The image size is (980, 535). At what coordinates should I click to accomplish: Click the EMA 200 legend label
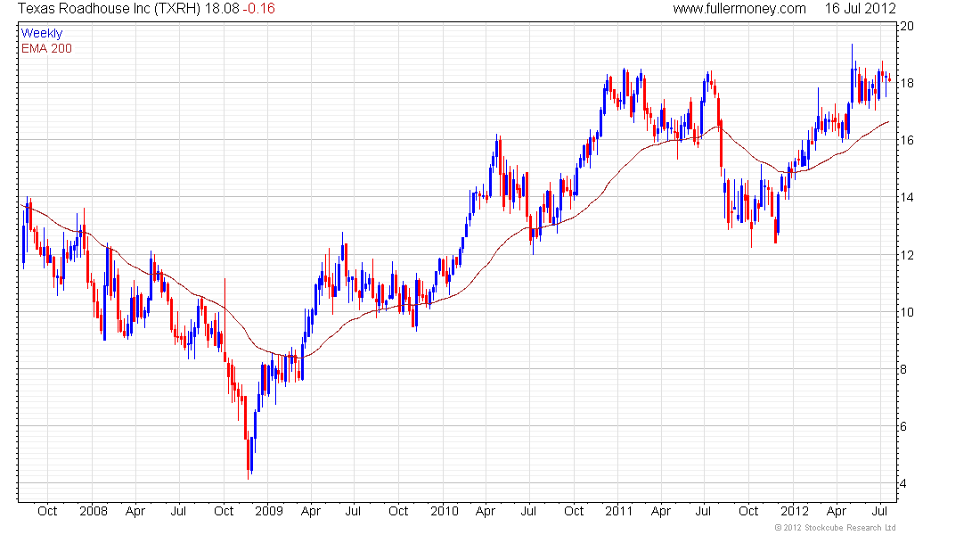pyautogui.click(x=46, y=48)
